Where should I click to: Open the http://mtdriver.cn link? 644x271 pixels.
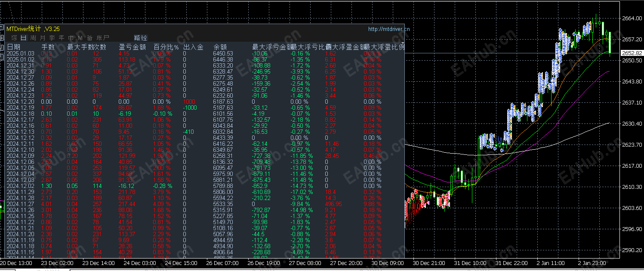click(x=389, y=29)
